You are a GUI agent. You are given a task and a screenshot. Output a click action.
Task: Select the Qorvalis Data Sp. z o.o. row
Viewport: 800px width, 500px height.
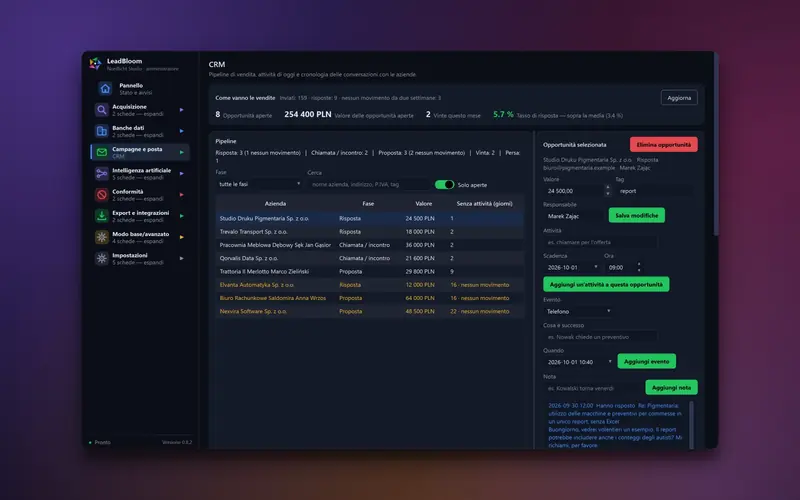369,258
